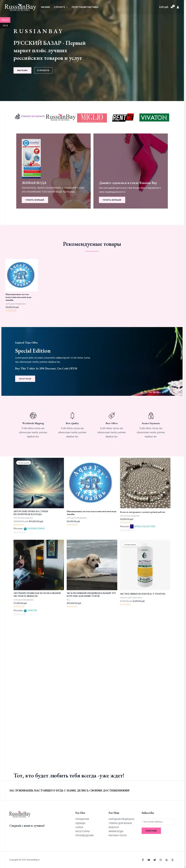Open the МАГАЗИН menu item
186x868 pixels.
(45, 7)
